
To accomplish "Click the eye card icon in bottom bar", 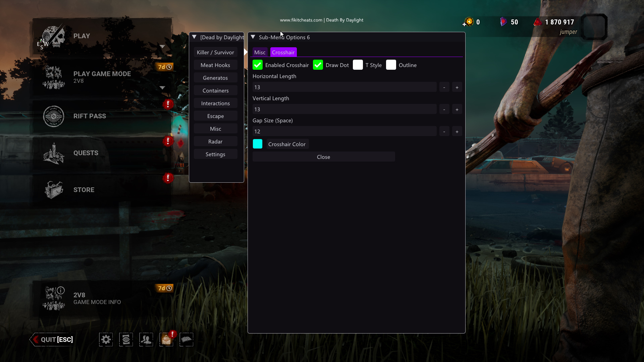I will [126, 340].
